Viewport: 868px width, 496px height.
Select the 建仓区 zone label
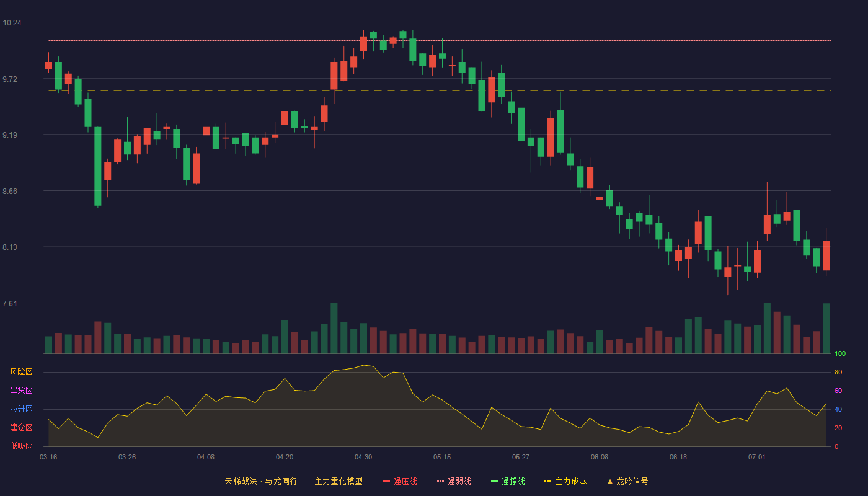(21, 428)
